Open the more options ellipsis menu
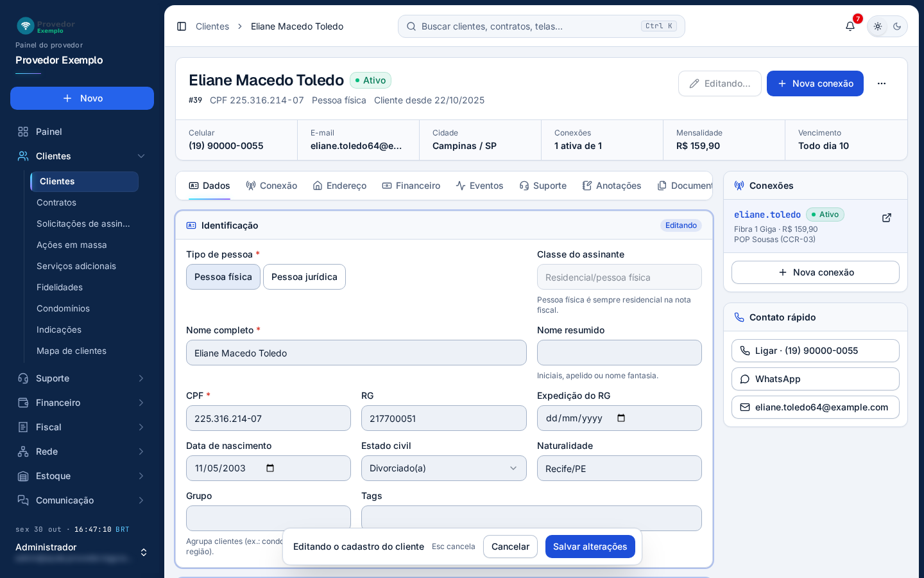The width and height of the screenshot is (924, 578). point(882,83)
